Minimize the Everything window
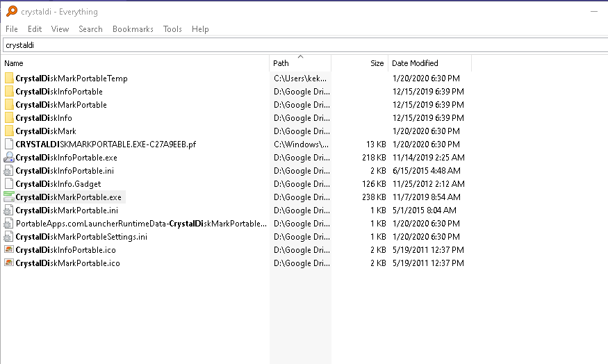 (x=593, y=12)
